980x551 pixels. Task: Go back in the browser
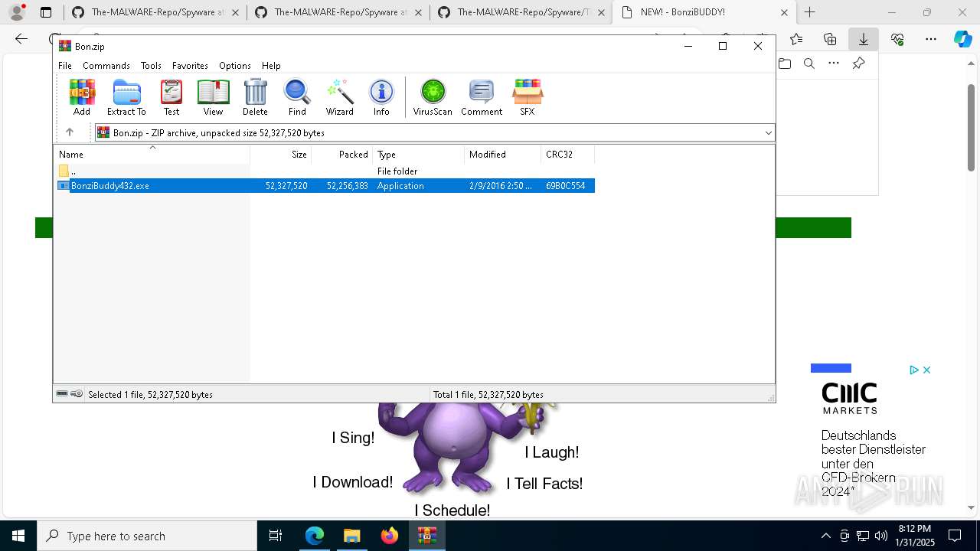coord(21,39)
